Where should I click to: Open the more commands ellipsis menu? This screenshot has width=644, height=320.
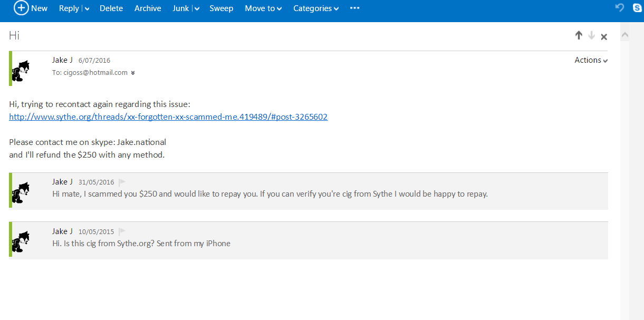[x=355, y=8]
